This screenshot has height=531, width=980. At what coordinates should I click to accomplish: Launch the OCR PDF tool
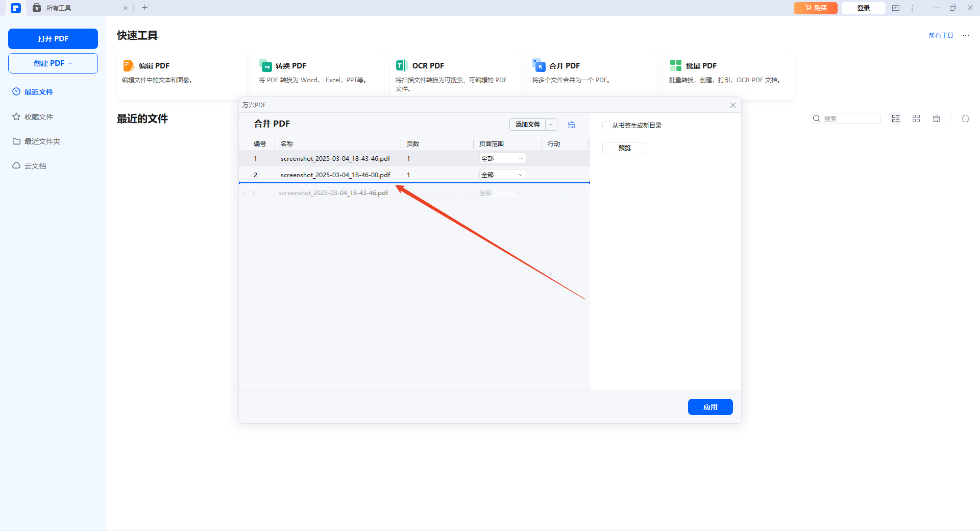[x=428, y=66]
